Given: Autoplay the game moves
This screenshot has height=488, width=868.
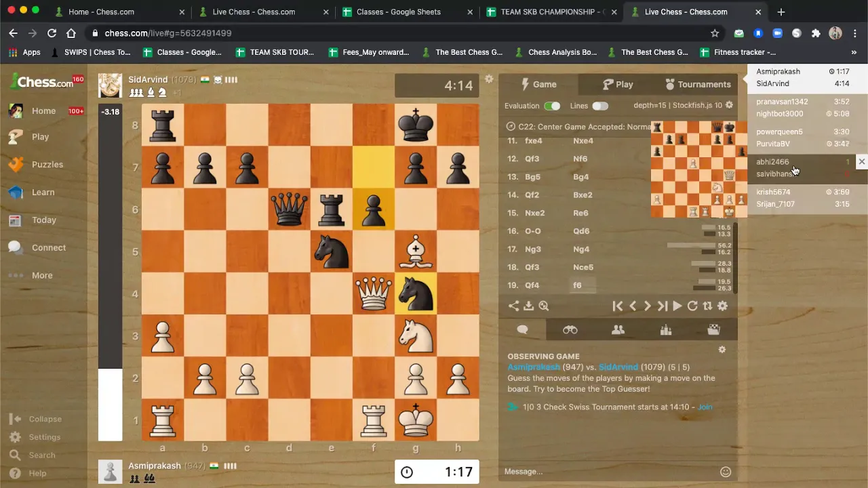Looking at the screenshot, I should pyautogui.click(x=677, y=306).
